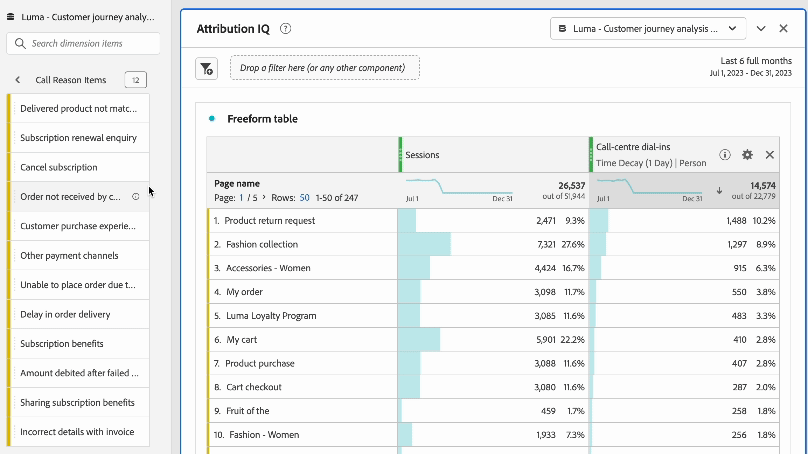808x454 pixels.
Task: Select Unable to place order item
Action: (x=78, y=284)
